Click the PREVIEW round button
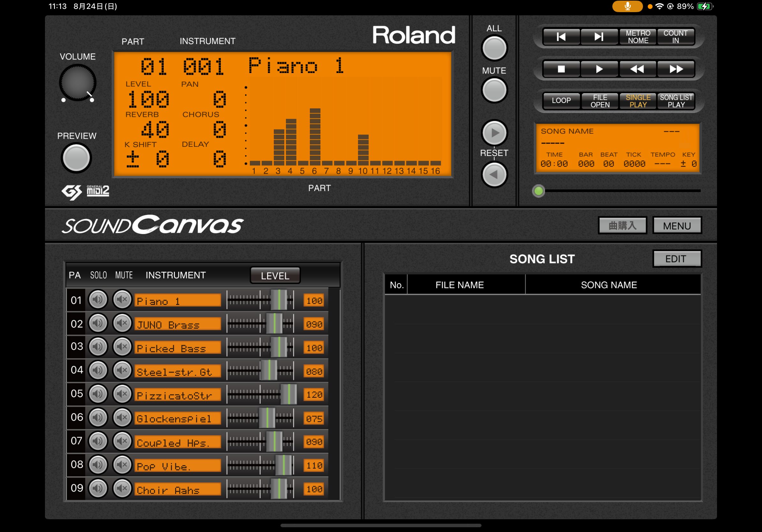This screenshot has height=532, width=762. (x=76, y=158)
